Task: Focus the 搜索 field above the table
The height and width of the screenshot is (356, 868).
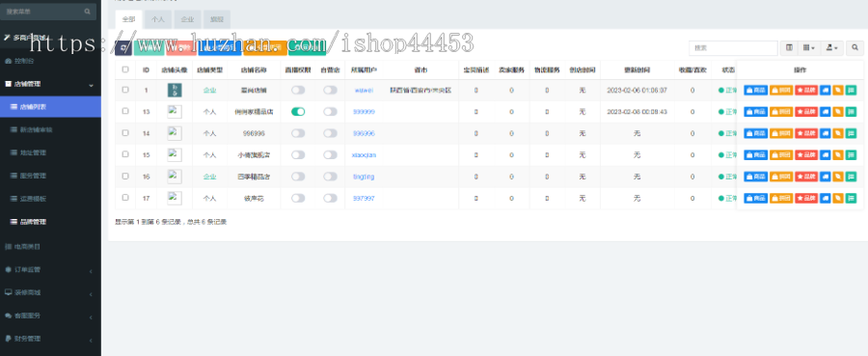Action: 734,48
